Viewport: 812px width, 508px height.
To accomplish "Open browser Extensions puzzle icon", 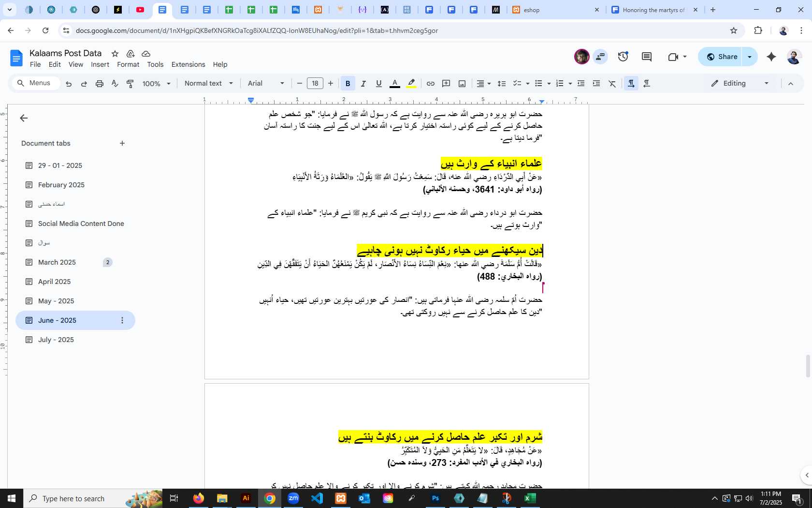I will (x=758, y=30).
